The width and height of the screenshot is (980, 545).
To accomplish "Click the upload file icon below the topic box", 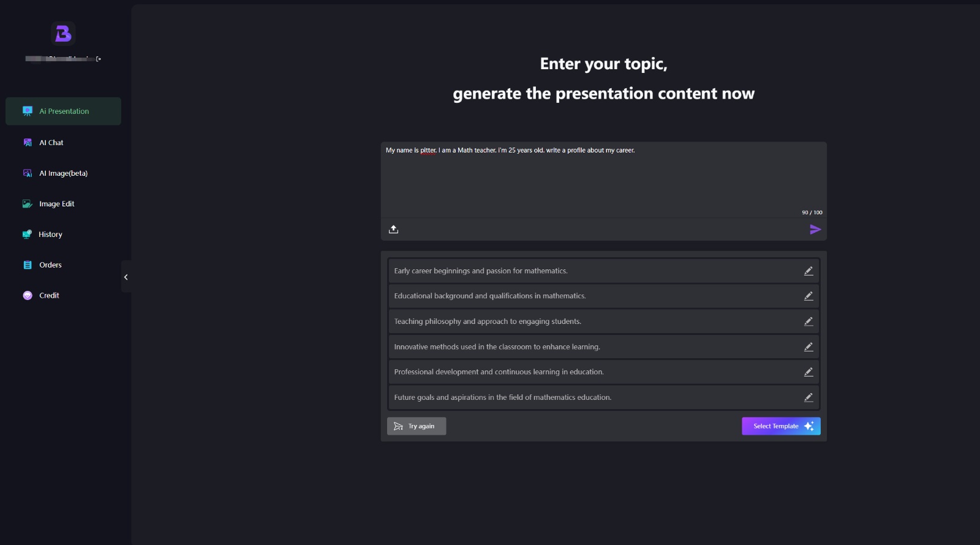I will [x=394, y=229].
